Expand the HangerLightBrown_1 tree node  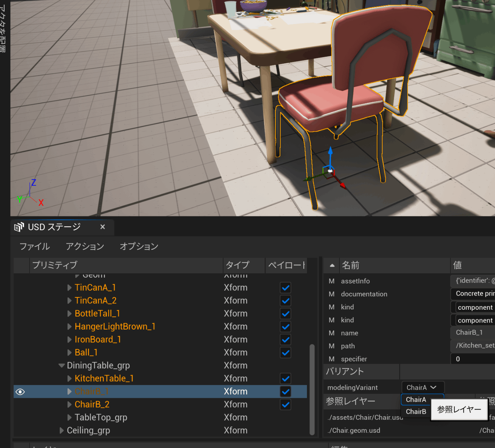[x=70, y=327]
